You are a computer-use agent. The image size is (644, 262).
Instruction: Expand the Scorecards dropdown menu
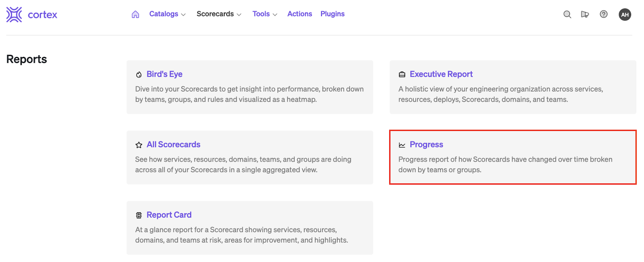pos(219,14)
